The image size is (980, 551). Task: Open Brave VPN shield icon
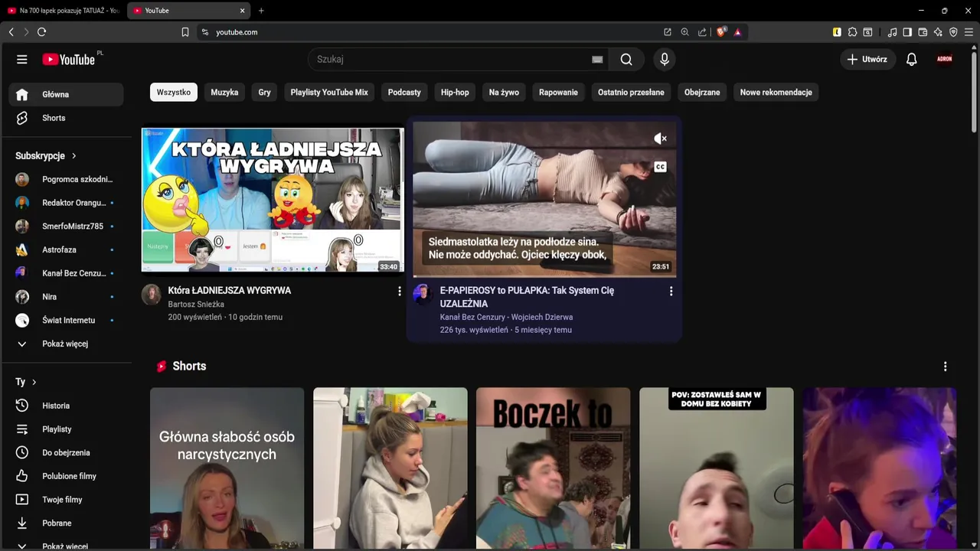pyautogui.click(x=953, y=32)
